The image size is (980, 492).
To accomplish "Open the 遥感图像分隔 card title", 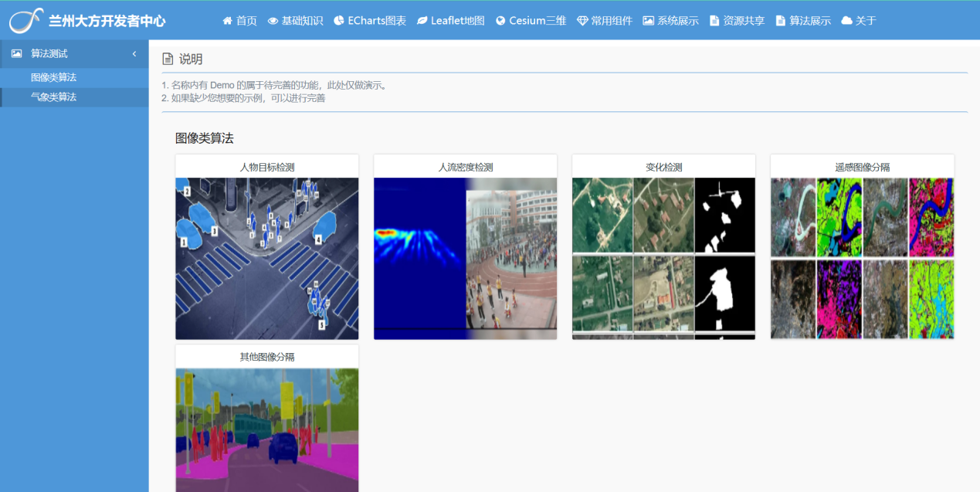I will 862,167.
